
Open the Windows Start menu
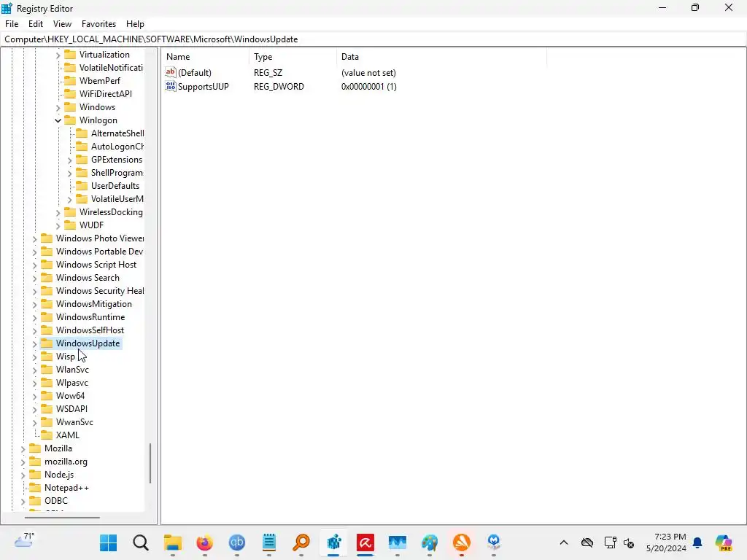[109, 542]
